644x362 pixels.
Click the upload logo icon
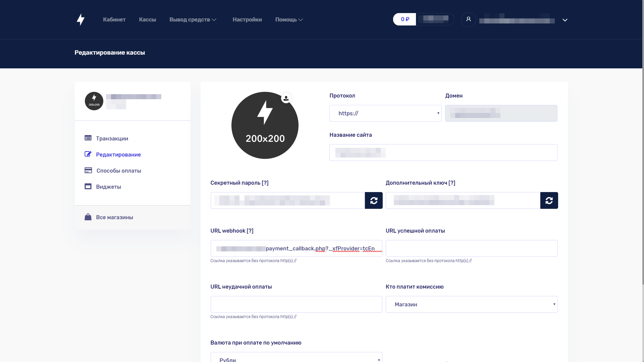tap(286, 98)
